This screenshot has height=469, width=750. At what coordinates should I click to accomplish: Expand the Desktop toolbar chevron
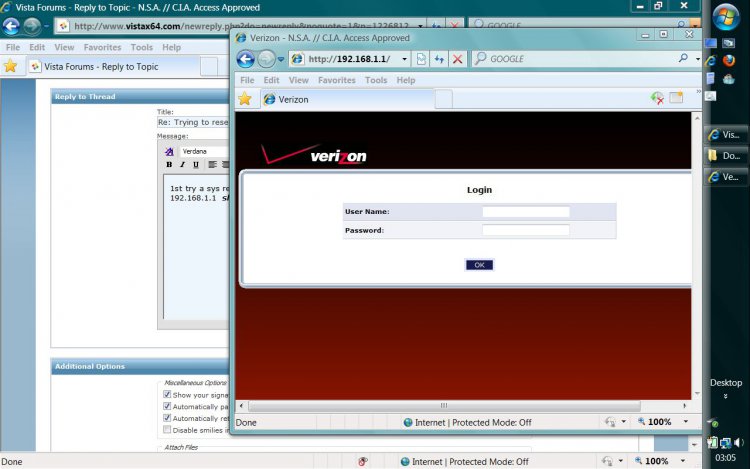click(x=726, y=396)
